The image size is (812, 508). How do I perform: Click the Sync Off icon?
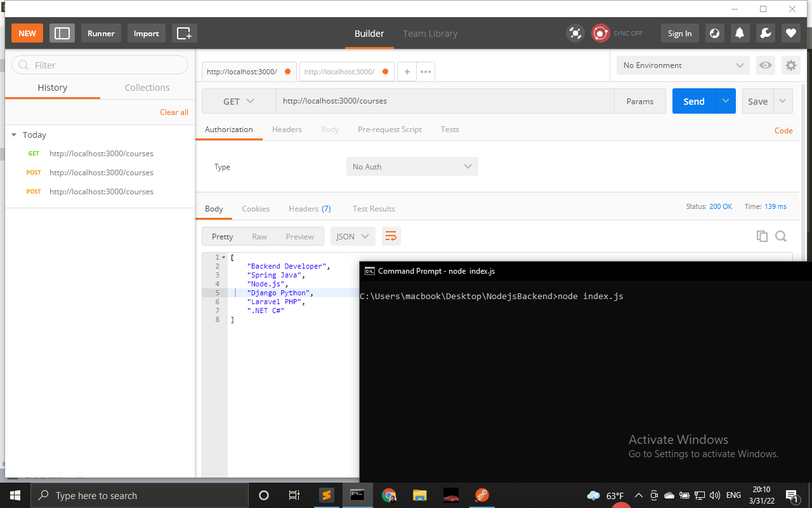[x=600, y=33]
